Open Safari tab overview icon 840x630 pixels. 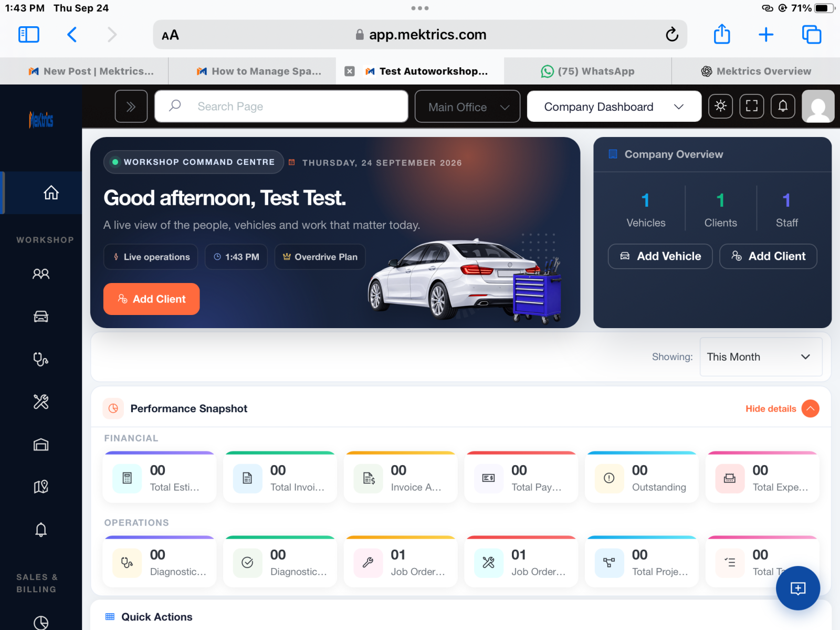(x=812, y=35)
